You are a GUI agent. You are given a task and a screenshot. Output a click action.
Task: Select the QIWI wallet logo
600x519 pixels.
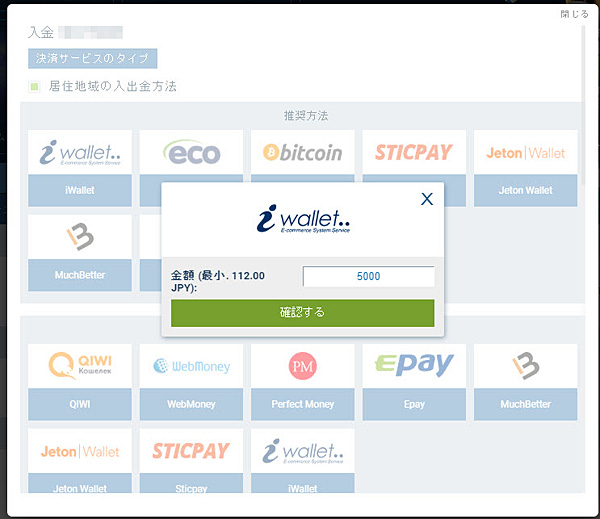(80, 366)
